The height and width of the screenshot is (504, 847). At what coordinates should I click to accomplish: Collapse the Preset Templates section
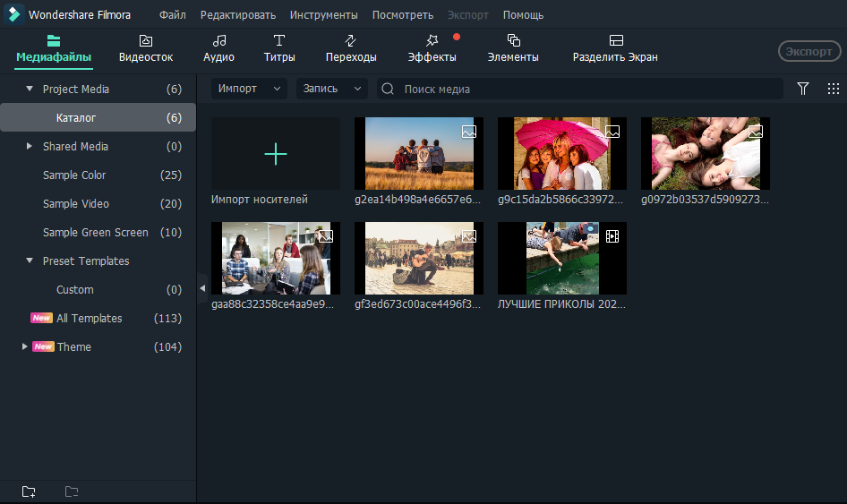pos(30,261)
